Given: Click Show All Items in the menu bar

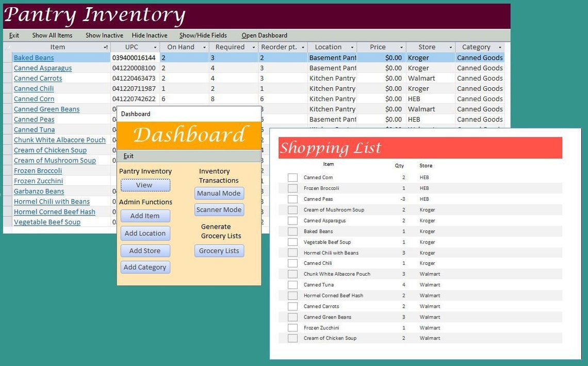Looking at the screenshot, I should coord(52,35).
